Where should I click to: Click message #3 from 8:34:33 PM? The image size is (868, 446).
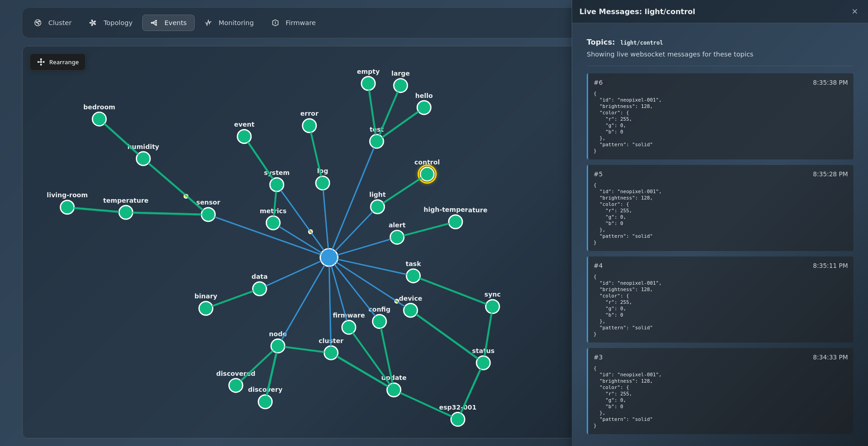click(720, 391)
